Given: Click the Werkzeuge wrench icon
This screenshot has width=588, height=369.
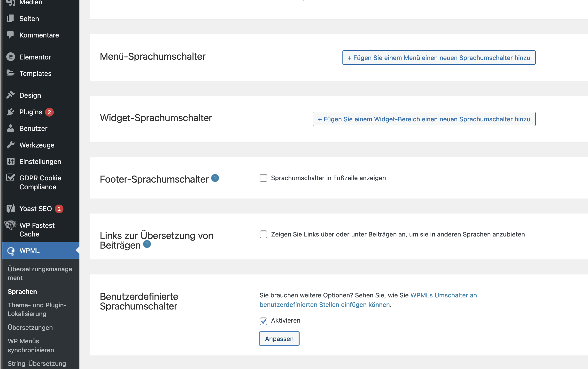Looking at the screenshot, I should pos(10,145).
